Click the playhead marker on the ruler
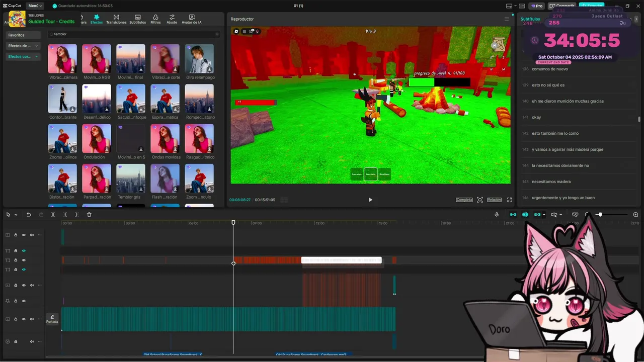The height and width of the screenshot is (362, 644). pos(233,222)
